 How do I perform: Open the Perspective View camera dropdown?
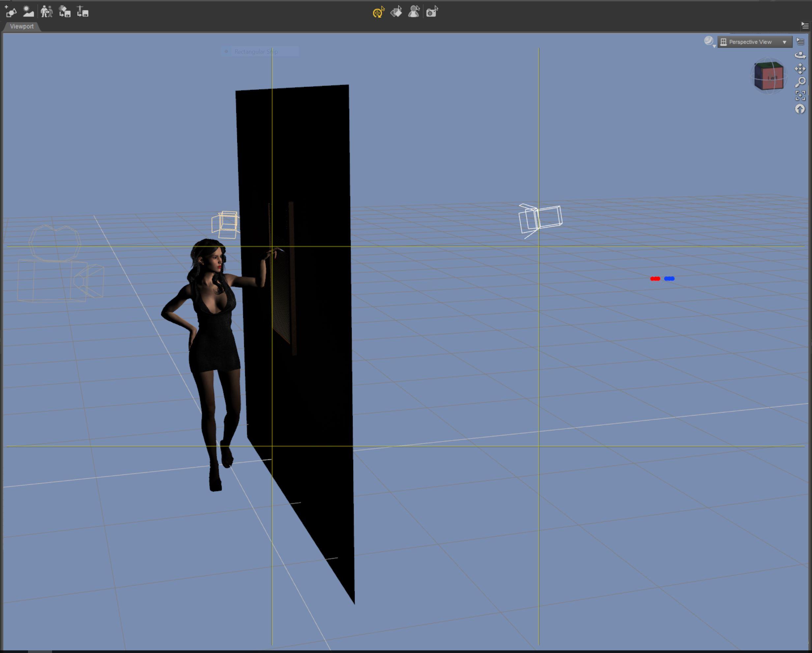[754, 42]
